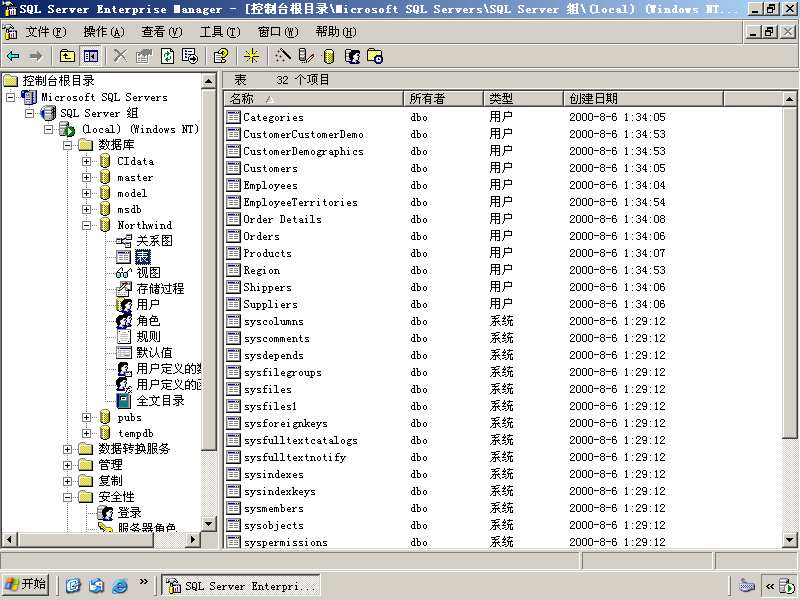800x600 pixels.
Task: Select the Products table icon
Action: [234, 253]
